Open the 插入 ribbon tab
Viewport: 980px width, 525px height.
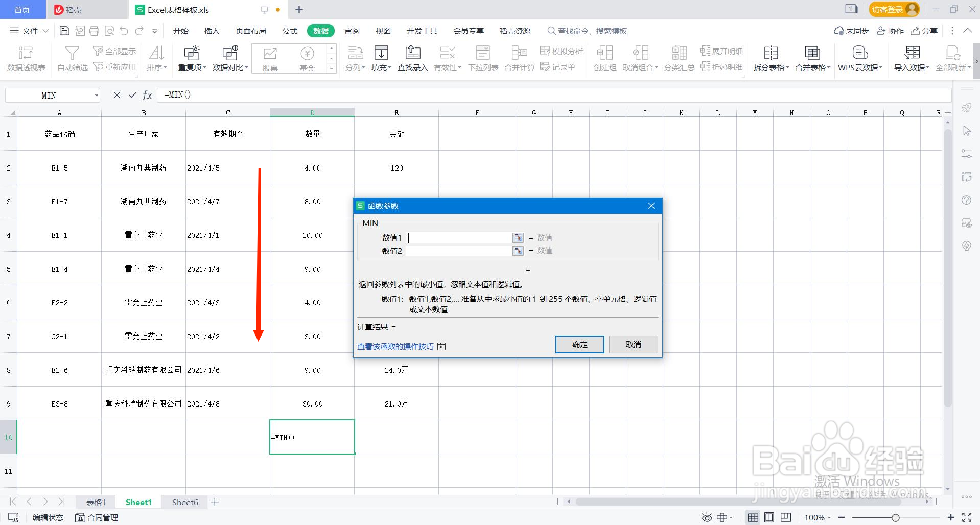[x=212, y=31]
